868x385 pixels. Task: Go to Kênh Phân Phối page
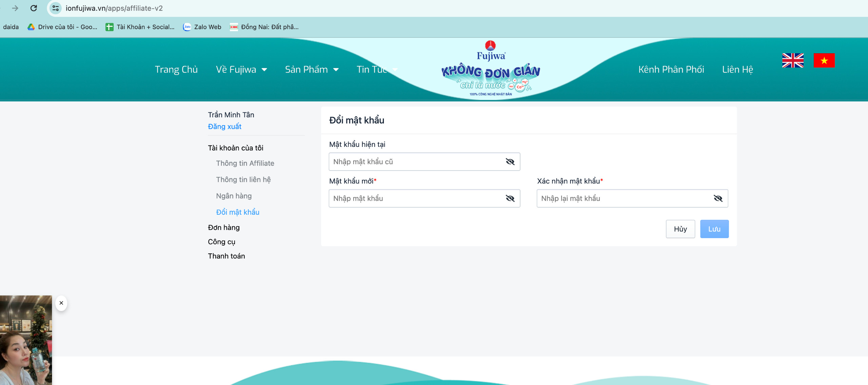pos(671,70)
